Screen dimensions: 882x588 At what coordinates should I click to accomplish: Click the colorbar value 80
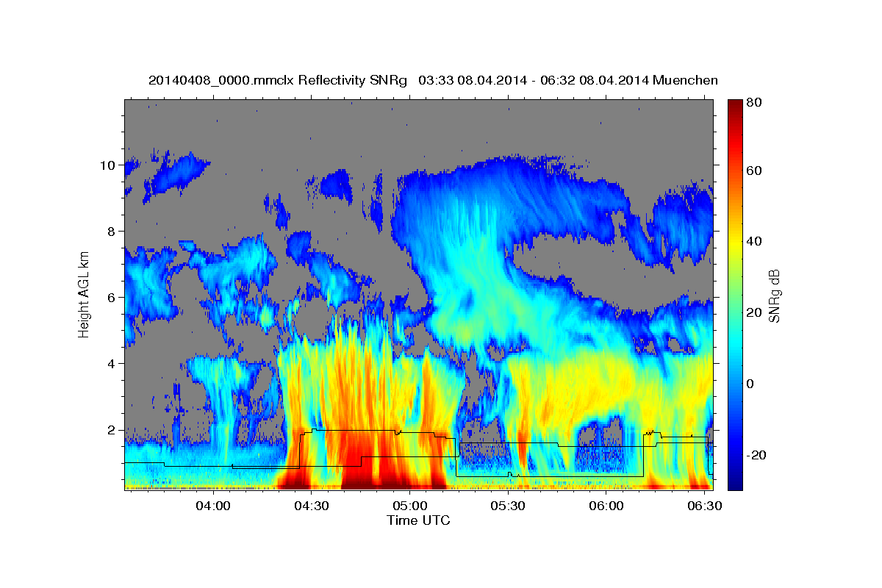pyautogui.click(x=753, y=104)
